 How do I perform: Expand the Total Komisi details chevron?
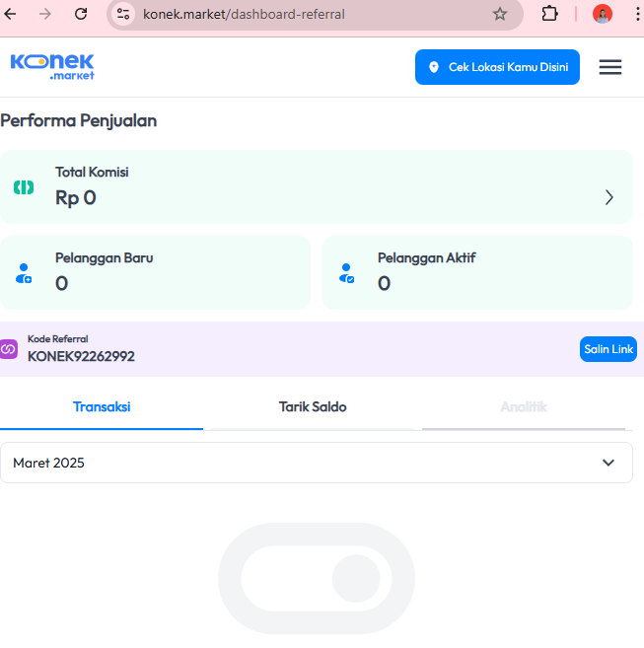tap(608, 197)
